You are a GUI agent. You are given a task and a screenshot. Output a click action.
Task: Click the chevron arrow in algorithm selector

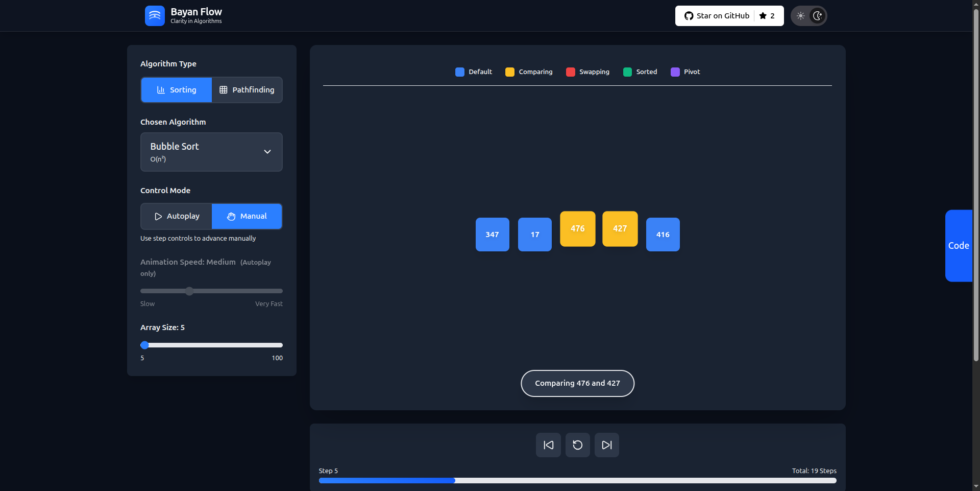click(267, 152)
